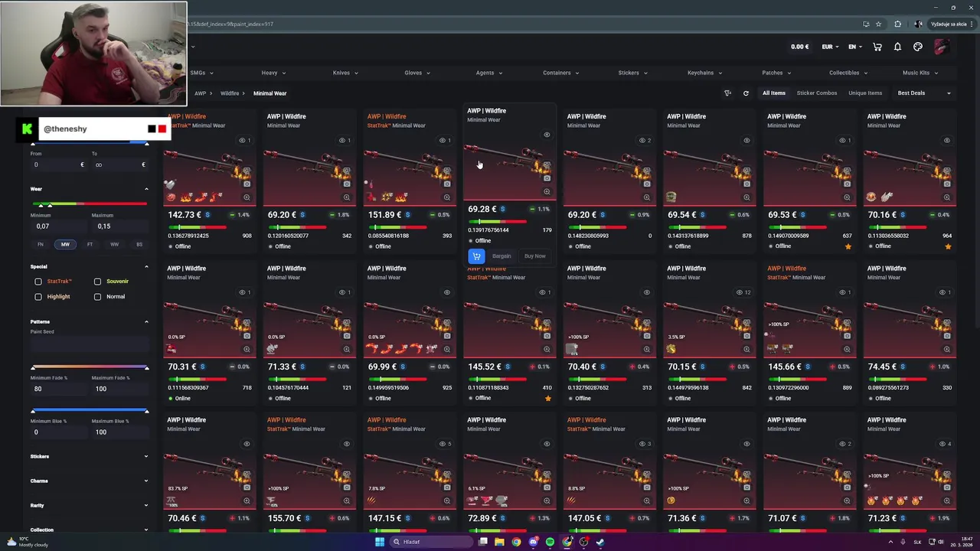Open the Knives category menu

pyautogui.click(x=345, y=73)
